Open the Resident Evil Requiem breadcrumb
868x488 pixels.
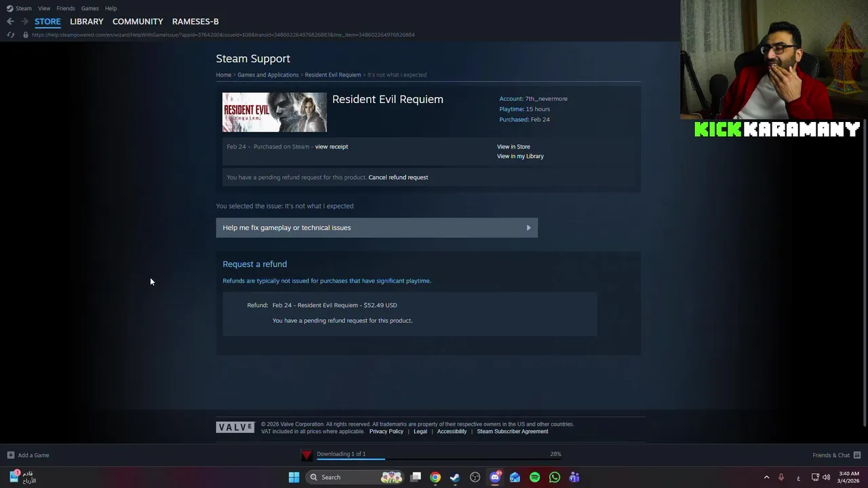pyautogui.click(x=333, y=75)
